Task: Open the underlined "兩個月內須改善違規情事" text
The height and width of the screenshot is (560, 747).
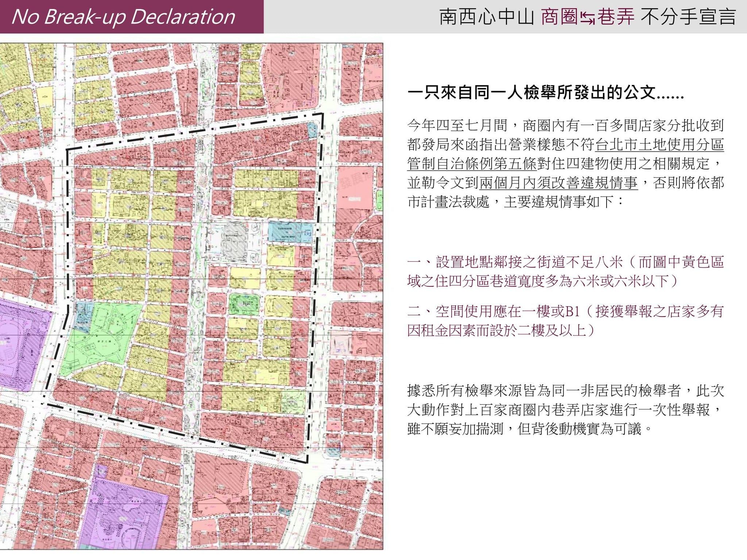Action: point(558,182)
